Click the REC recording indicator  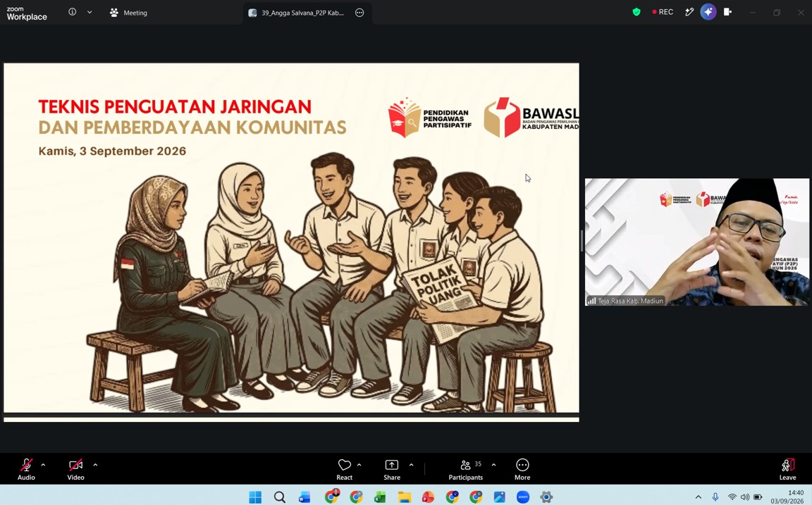(663, 12)
